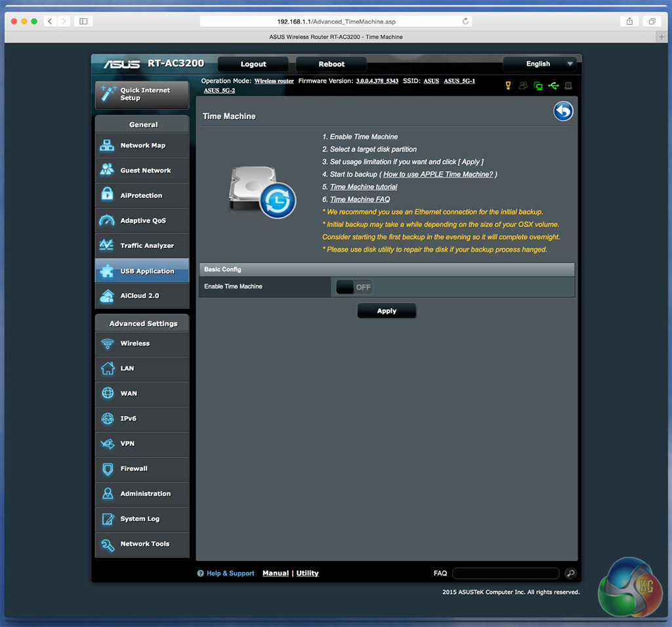Select the Administration menu item
Screen dimensions: 672x627
tap(142, 494)
